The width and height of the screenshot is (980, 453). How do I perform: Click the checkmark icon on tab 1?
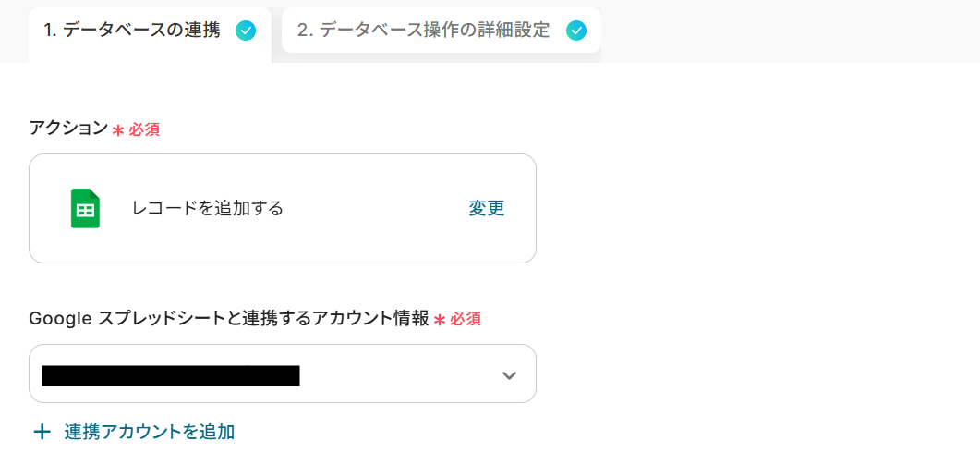(x=246, y=31)
